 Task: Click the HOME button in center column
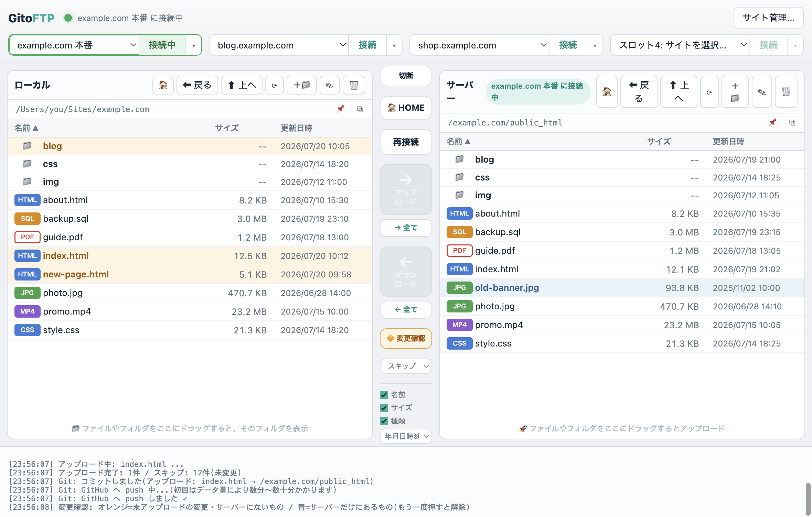click(x=406, y=108)
